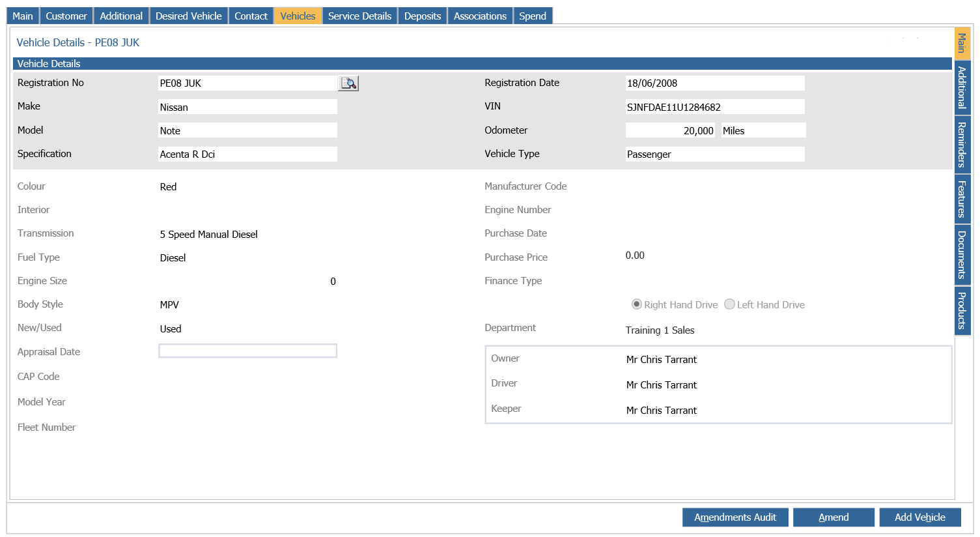Go to the Spend tab
Viewport: 980px width, 537px height.
pos(533,16)
